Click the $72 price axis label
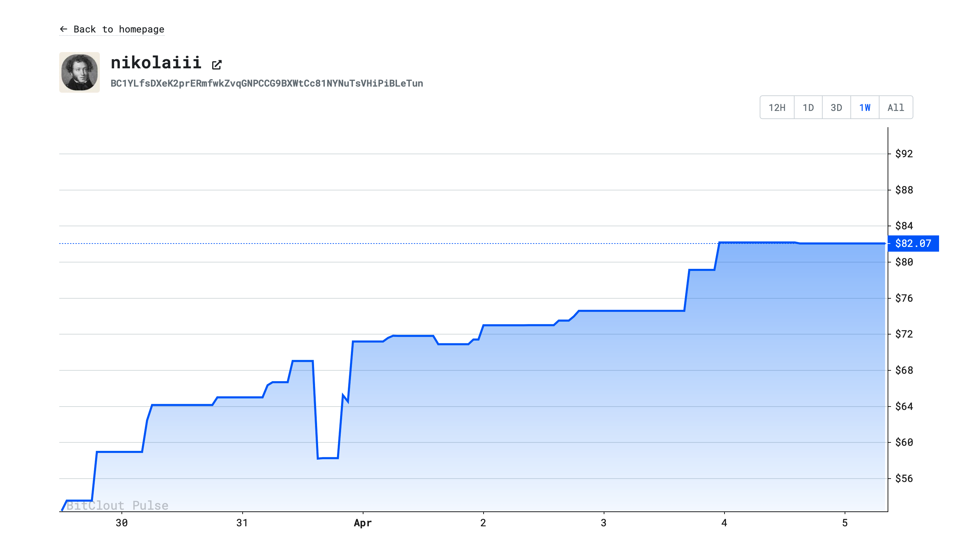The image size is (980, 552). [x=904, y=334]
